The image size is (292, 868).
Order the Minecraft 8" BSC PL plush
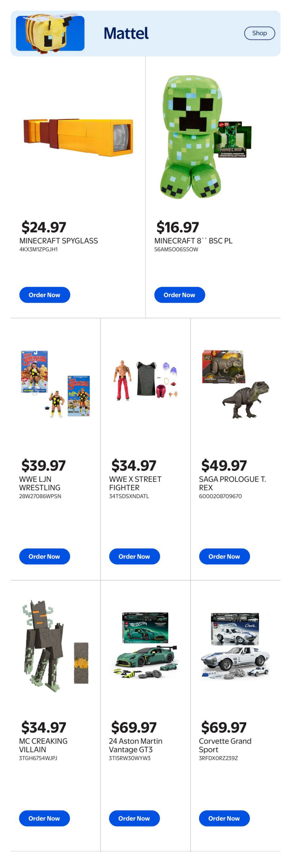[179, 295]
